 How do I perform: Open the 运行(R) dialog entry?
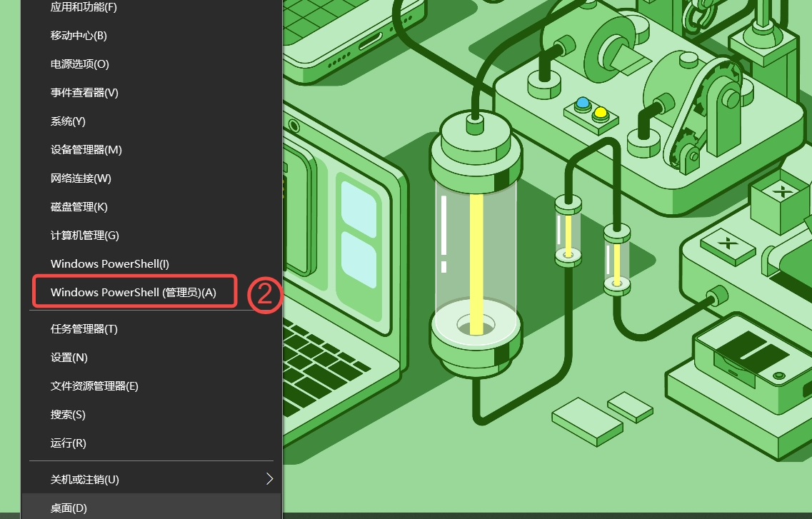point(151,443)
